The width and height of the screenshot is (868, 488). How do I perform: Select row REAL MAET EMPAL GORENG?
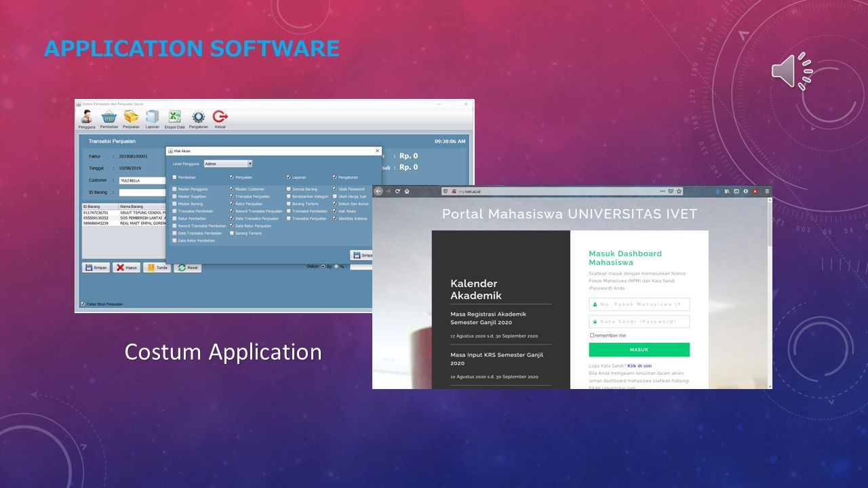tap(124, 223)
